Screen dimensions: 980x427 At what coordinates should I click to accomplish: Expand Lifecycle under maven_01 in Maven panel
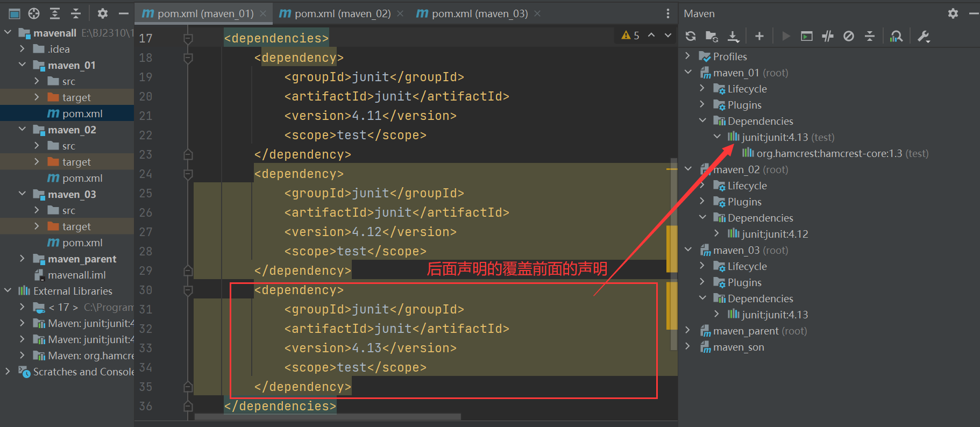pyautogui.click(x=702, y=89)
